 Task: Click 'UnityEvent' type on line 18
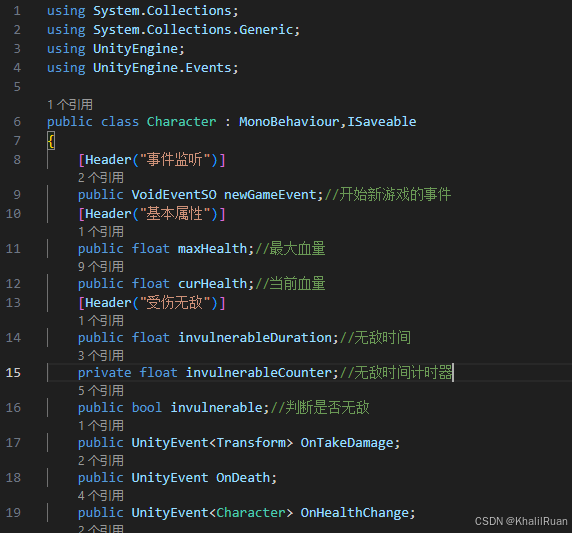point(170,478)
